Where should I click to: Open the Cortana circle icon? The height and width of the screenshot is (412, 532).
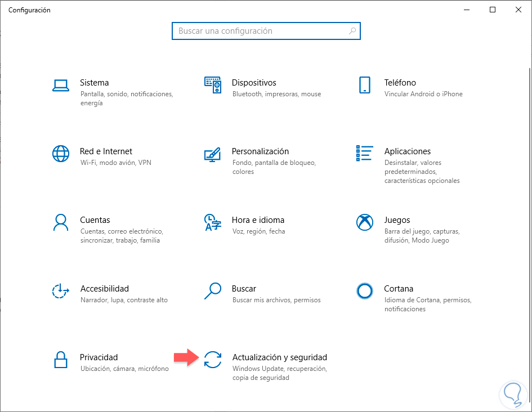[365, 291]
